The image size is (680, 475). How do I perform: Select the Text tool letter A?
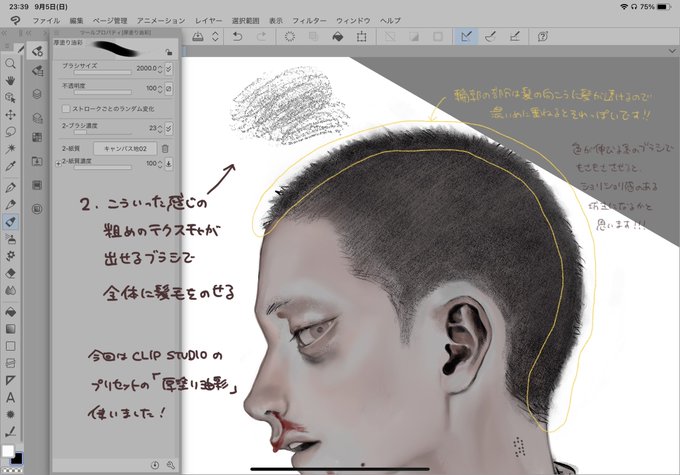(x=10, y=397)
